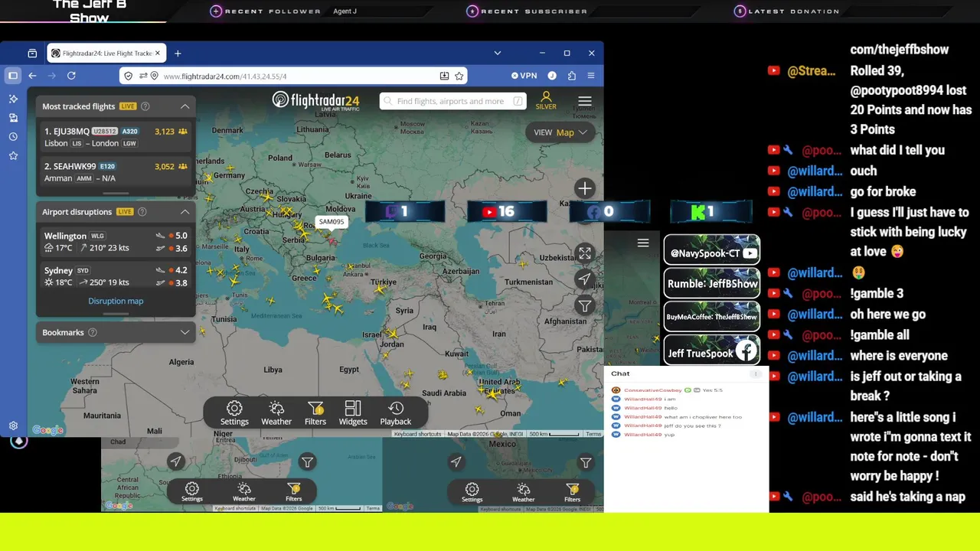Open the browser tab list chevron
This screenshot has height=551, width=980.
498,54
